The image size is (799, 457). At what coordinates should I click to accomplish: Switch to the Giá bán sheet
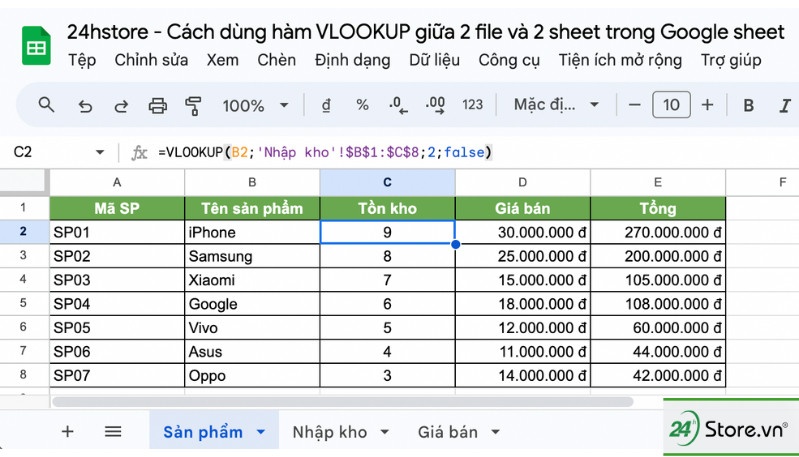point(448,432)
